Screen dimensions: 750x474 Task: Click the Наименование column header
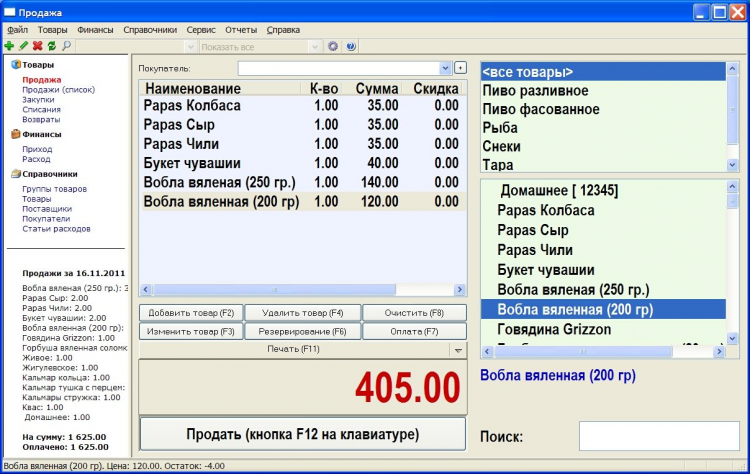(x=220, y=88)
